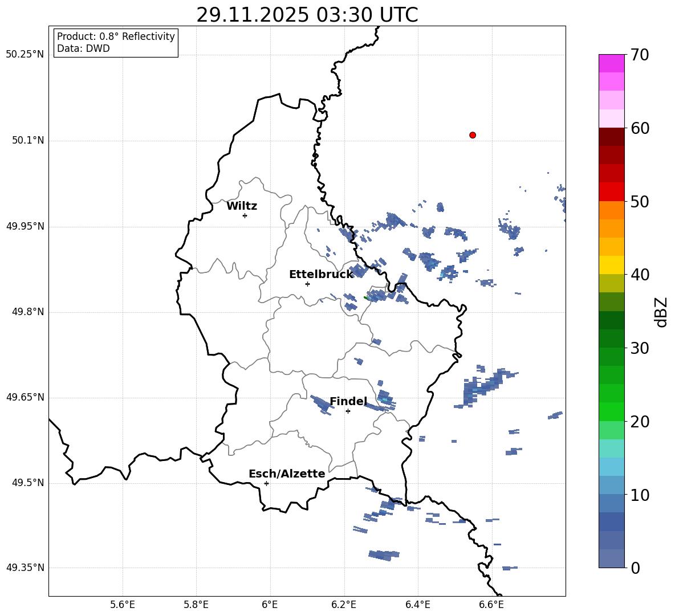Click the dBZ colorbar axis label
Viewport: 675px width, 616px height.
(x=662, y=312)
